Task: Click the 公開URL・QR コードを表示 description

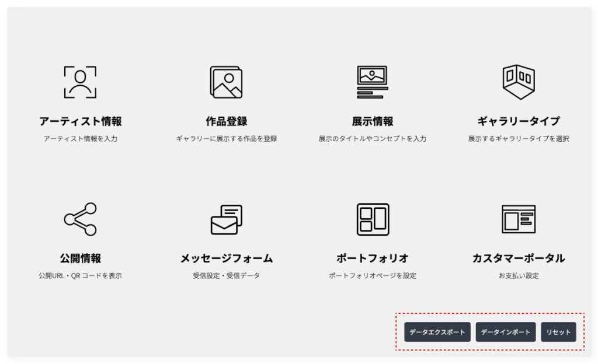Action: pos(80,276)
